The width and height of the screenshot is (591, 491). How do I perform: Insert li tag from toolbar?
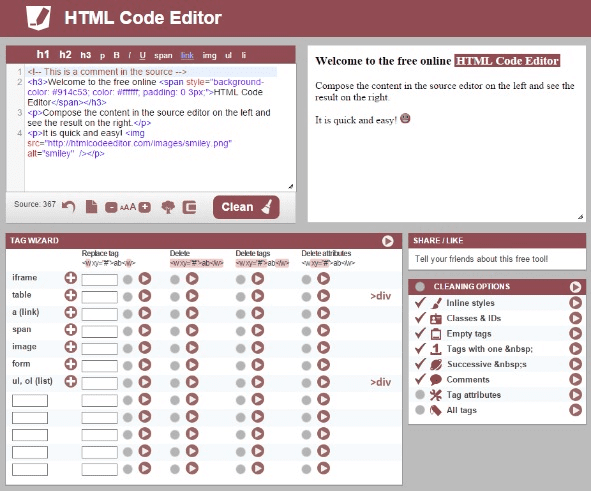[x=244, y=55]
